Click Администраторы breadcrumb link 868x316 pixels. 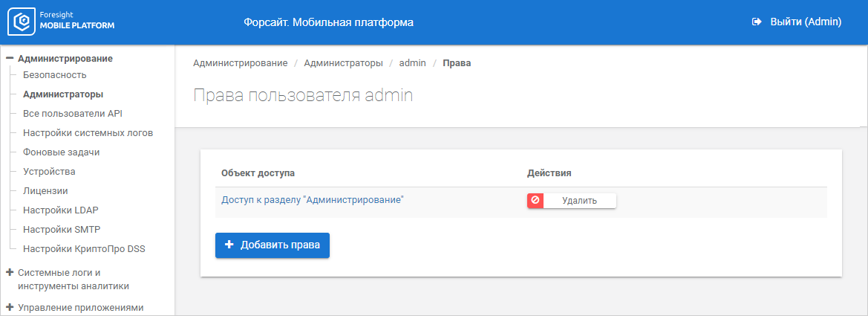(x=344, y=63)
